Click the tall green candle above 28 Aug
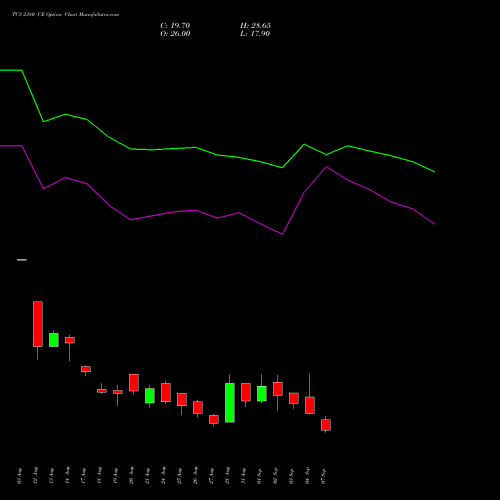This screenshot has width=500, height=500. 230,403
